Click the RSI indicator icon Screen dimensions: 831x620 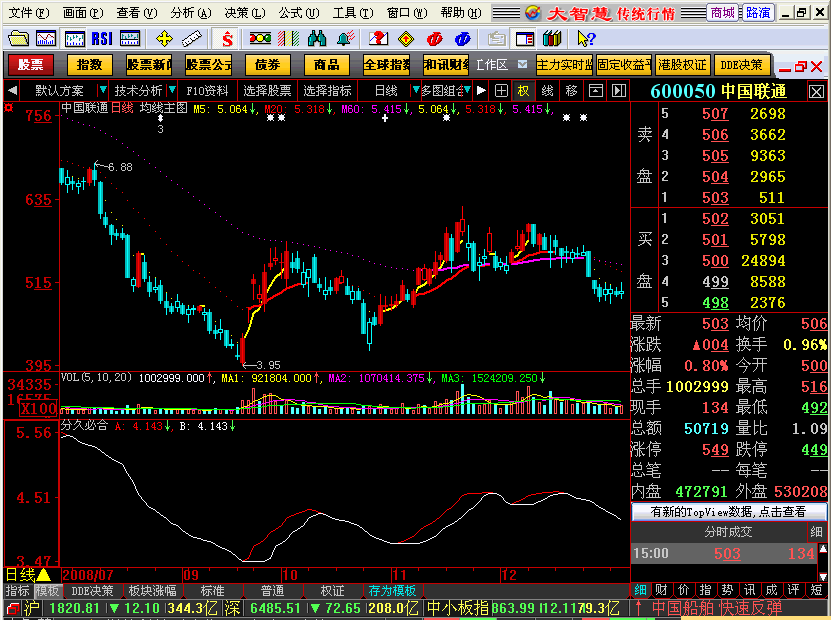(102, 39)
